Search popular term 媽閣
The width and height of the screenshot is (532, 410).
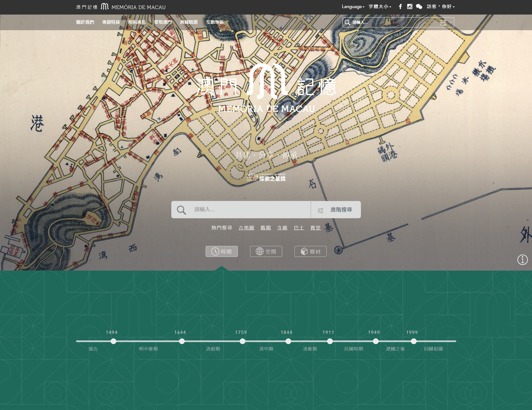[266, 228]
